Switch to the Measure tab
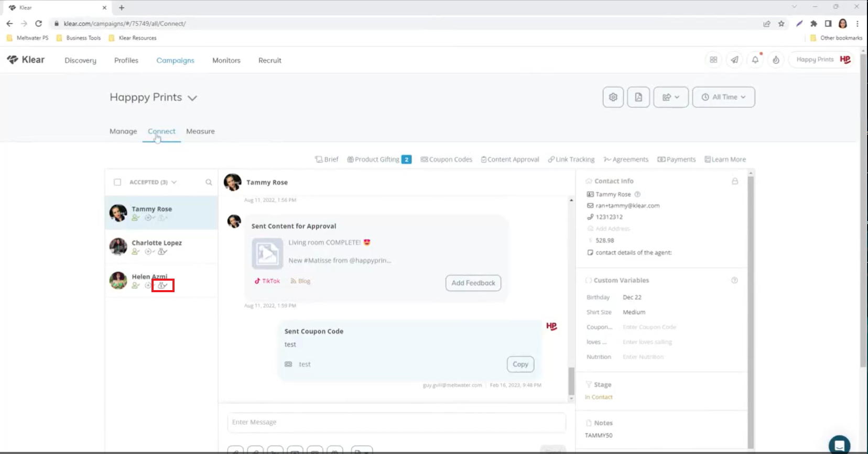The width and height of the screenshot is (868, 454). [x=200, y=131]
